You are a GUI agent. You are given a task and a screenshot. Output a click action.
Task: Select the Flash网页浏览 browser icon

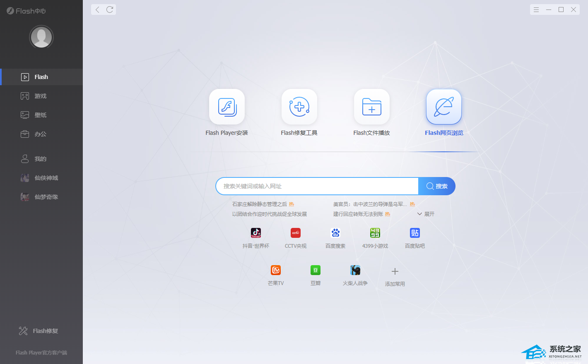(x=444, y=107)
